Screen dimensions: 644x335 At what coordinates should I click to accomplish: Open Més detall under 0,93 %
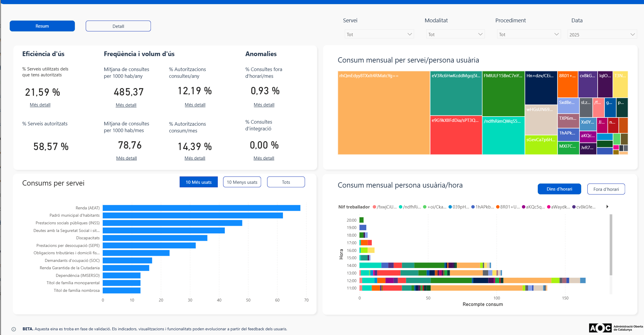(264, 105)
